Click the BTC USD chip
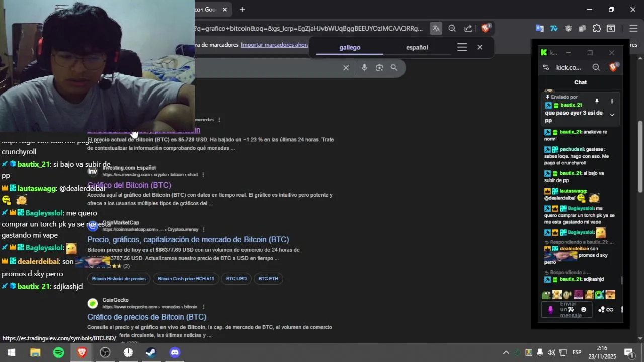 [x=236, y=279]
